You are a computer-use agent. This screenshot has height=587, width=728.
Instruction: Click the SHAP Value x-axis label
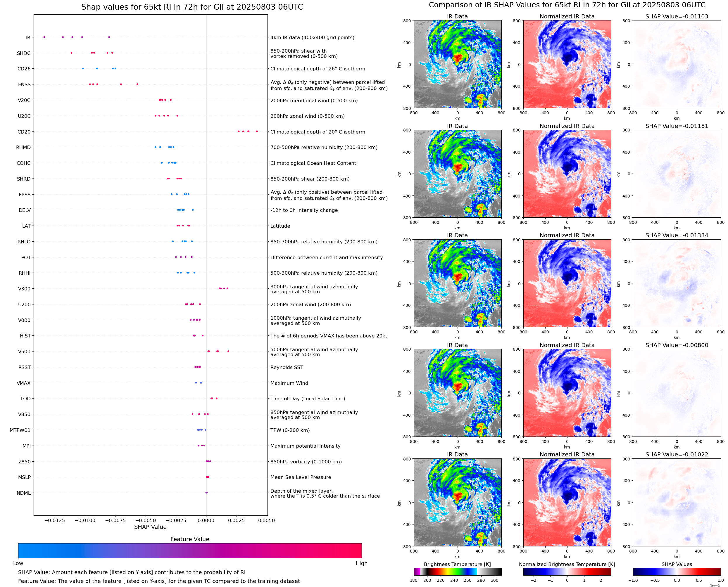[150, 527]
